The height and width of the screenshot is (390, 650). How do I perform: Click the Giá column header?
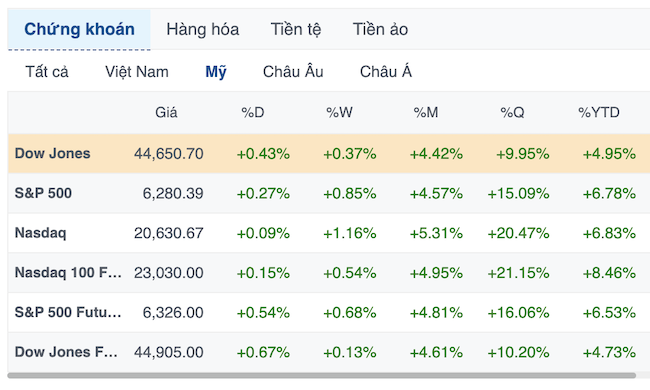(166, 112)
